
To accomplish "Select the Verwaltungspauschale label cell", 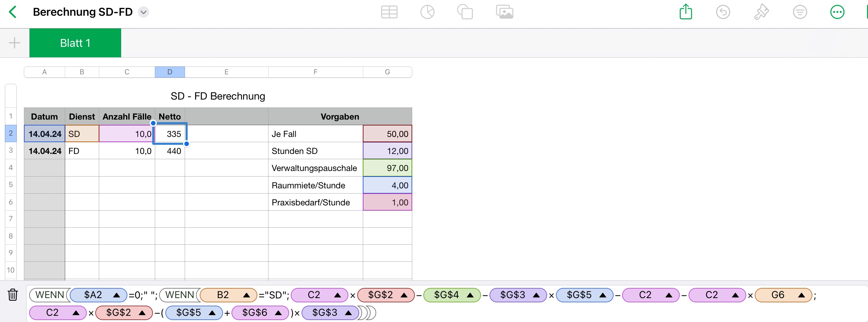I will pyautogui.click(x=315, y=168).
